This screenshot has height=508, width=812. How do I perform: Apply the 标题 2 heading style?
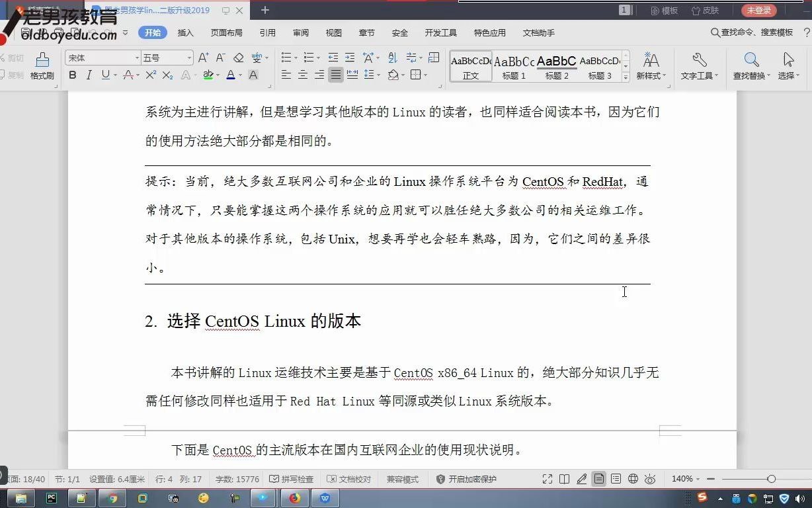[x=557, y=66]
